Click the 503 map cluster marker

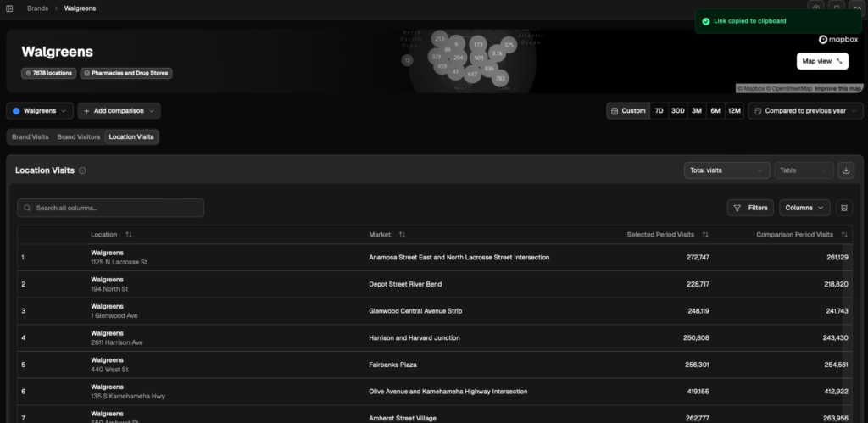[479, 58]
